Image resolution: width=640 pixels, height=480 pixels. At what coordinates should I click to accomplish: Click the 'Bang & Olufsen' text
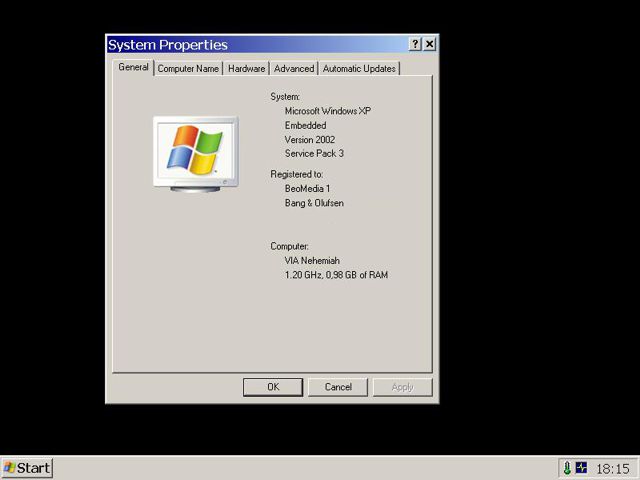coord(314,203)
